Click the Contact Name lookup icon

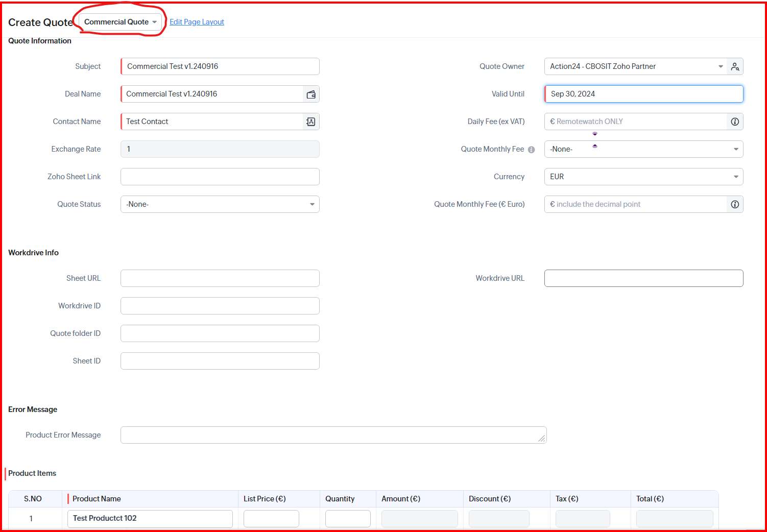pos(310,122)
